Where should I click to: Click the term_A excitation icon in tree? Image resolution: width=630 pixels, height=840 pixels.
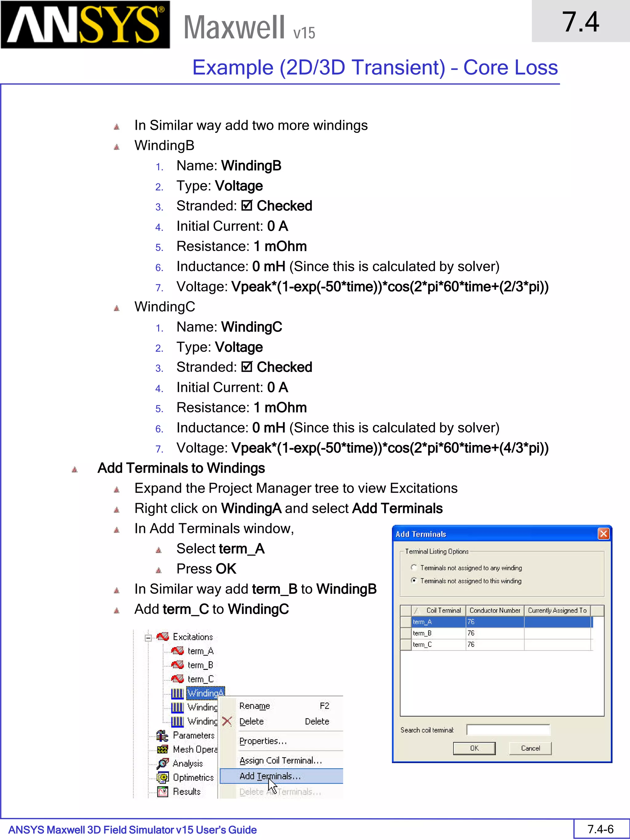point(177,651)
